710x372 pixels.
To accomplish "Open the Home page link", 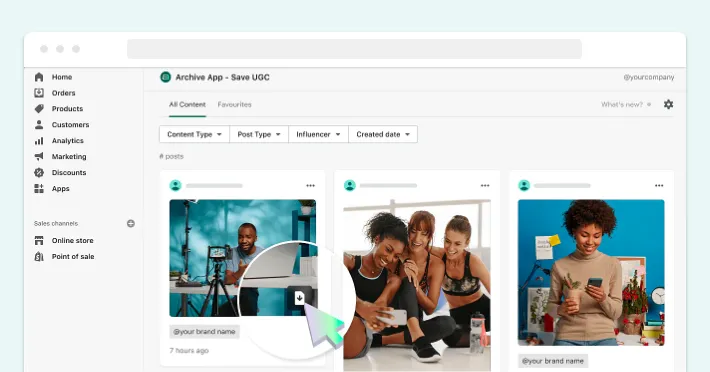I will (62, 77).
